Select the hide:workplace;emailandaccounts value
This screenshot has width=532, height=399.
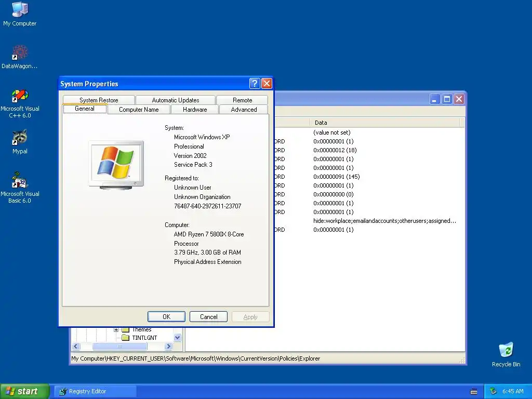point(385,221)
